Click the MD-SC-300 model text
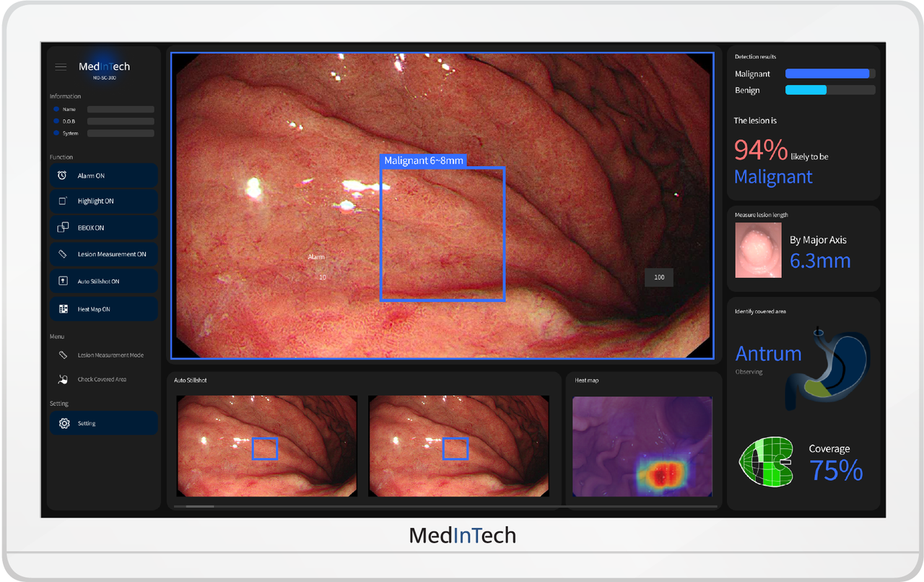This screenshot has width=924, height=582. pyautogui.click(x=105, y=77)
